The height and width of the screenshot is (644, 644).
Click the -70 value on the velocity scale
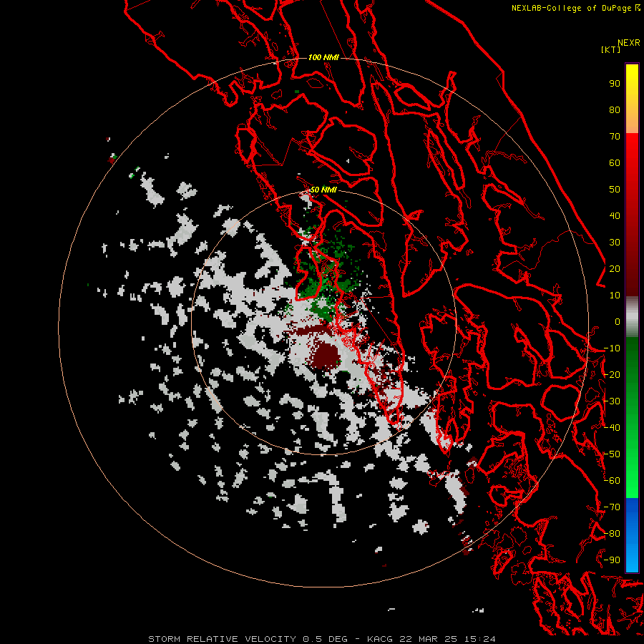612,507
